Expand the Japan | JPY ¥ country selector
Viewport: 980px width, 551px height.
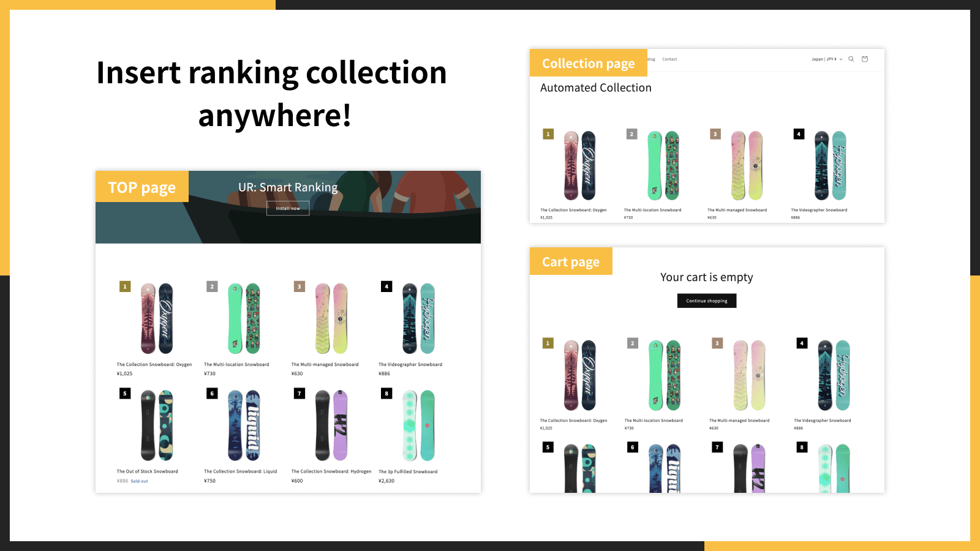click(x=826, y=59)
